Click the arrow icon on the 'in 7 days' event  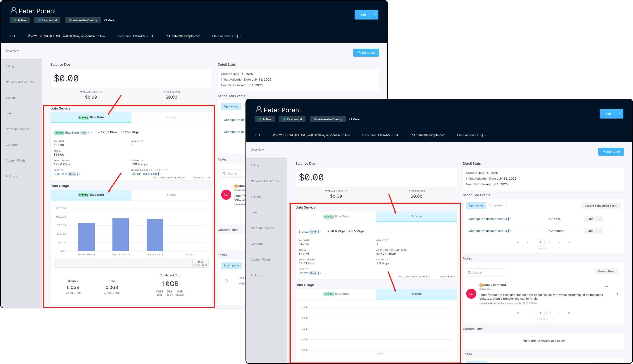click(x=510, y=219)
